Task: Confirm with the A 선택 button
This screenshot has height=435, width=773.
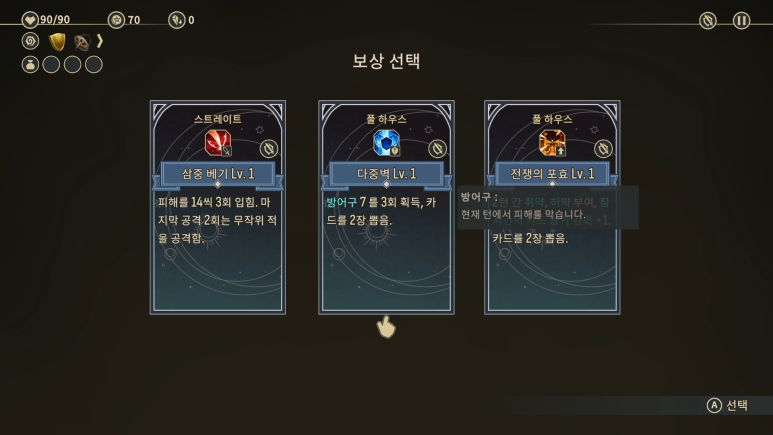Action: [728, 405]
